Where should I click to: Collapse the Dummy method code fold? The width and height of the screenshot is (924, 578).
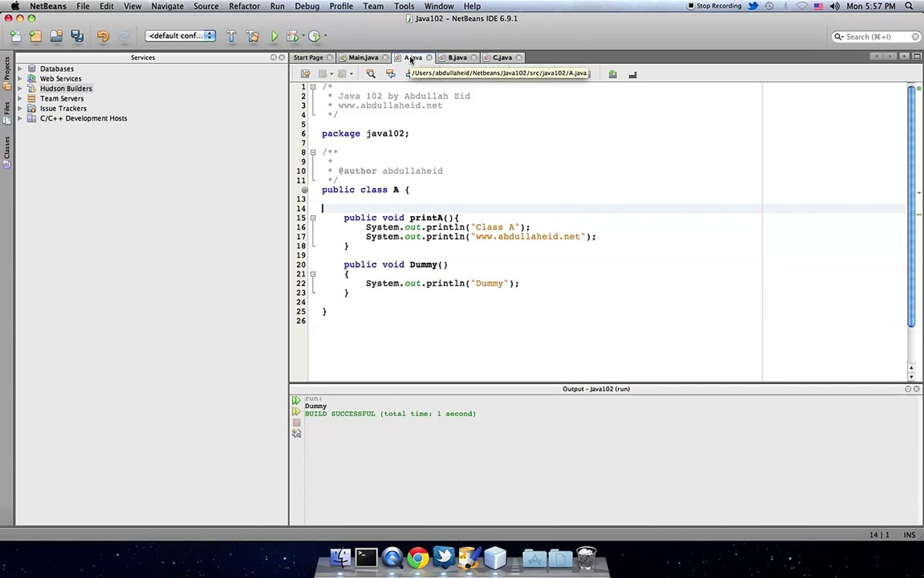[313, 274]
